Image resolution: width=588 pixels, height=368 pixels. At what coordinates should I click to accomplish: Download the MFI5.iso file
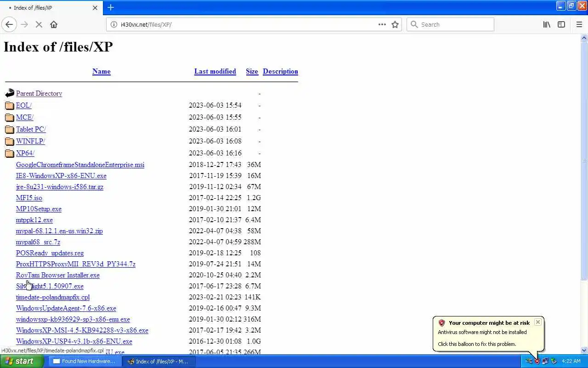tap(29, 198)
